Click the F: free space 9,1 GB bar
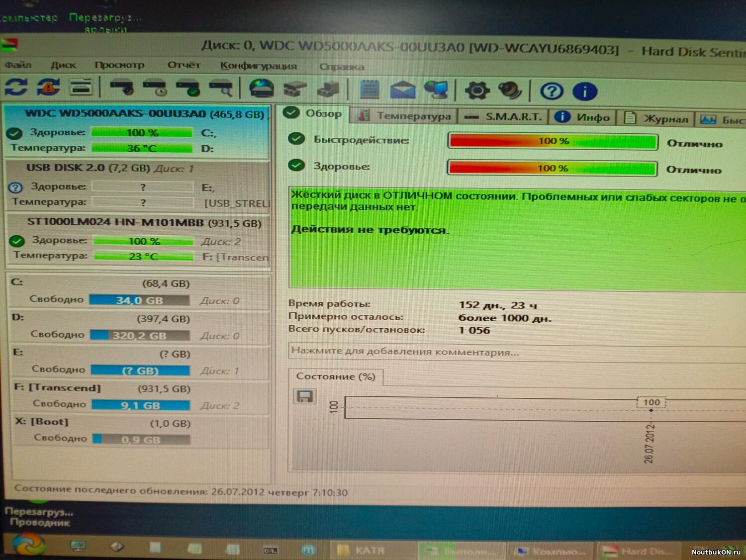 pyautogui.click(x=141, y=405)
